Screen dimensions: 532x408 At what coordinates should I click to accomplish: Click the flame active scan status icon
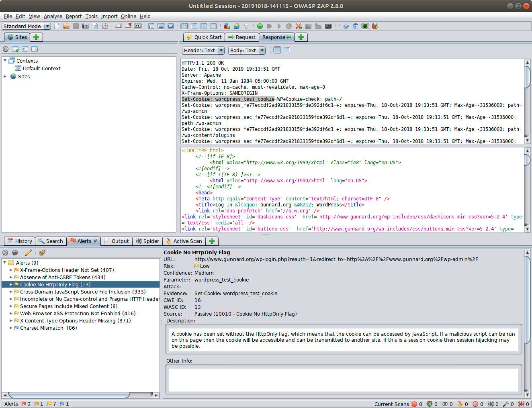[460, 404]
